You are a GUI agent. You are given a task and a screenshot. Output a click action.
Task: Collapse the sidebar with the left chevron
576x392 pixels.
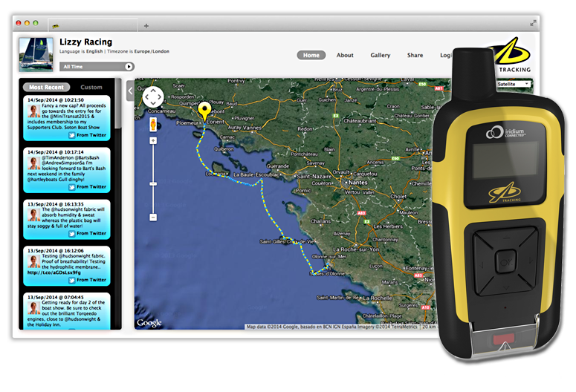coord(130,91)
